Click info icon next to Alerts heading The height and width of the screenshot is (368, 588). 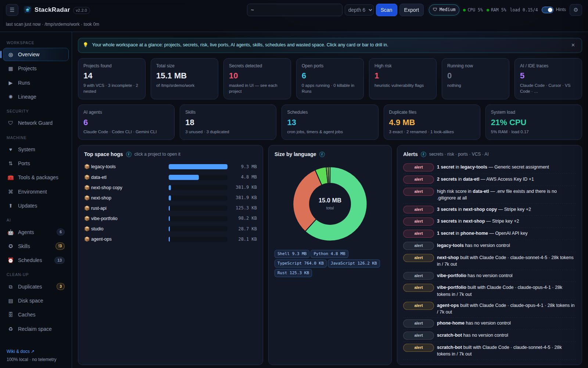point(423,154)
